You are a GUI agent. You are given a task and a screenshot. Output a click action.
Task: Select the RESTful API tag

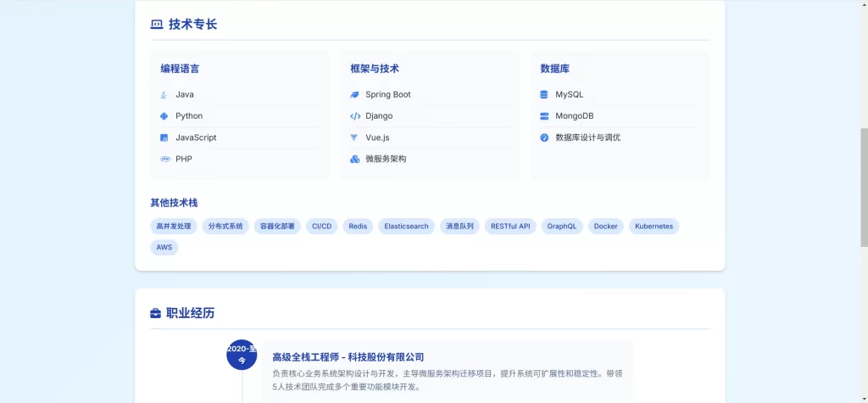coord(510,227)
